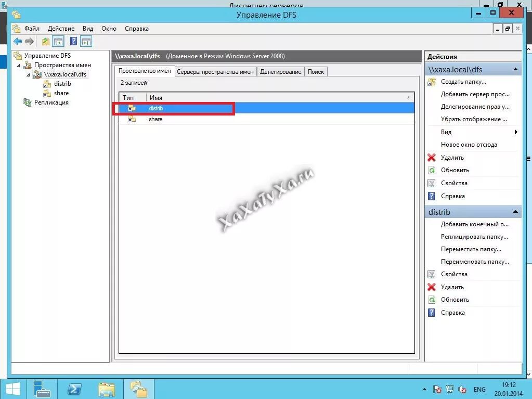Select the distrib row in the list

(267, 108)
